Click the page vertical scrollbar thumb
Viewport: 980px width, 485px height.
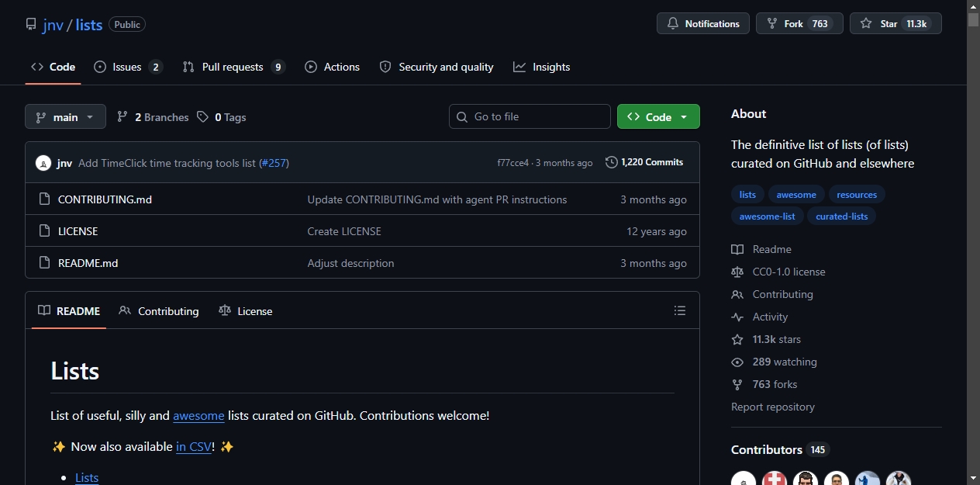coord(973,19)
